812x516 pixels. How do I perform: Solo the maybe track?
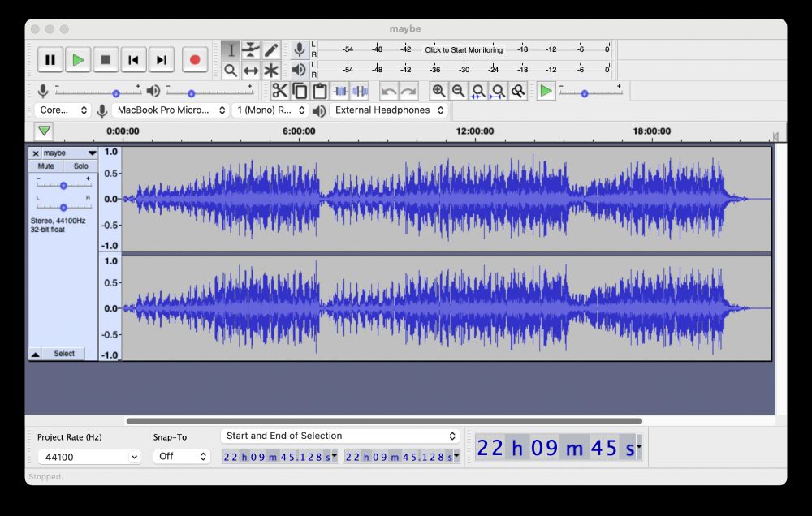coord(81,166)
